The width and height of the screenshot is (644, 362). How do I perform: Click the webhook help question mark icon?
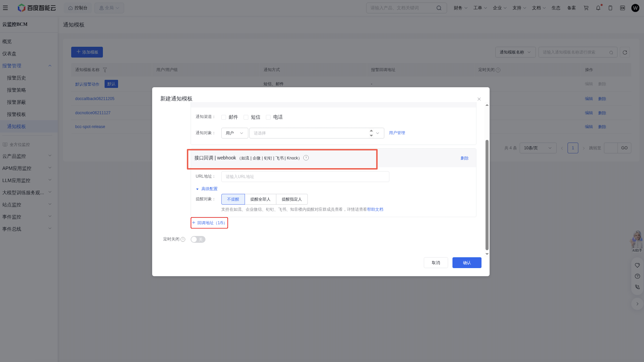tap(306, 158)
